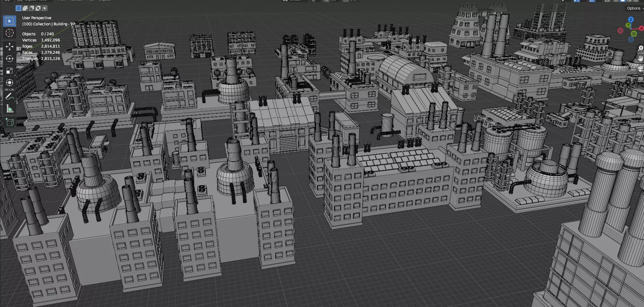This screenshot has height=307, width=644.
Task: Click the negative Z blue gizmo circle
Action: [x=631, y=39]
